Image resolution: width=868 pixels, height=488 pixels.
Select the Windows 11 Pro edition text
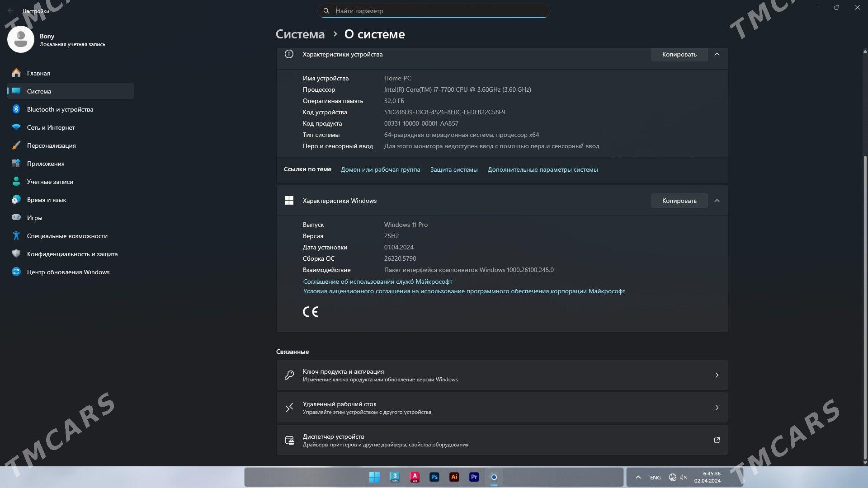tap(406, 225)
